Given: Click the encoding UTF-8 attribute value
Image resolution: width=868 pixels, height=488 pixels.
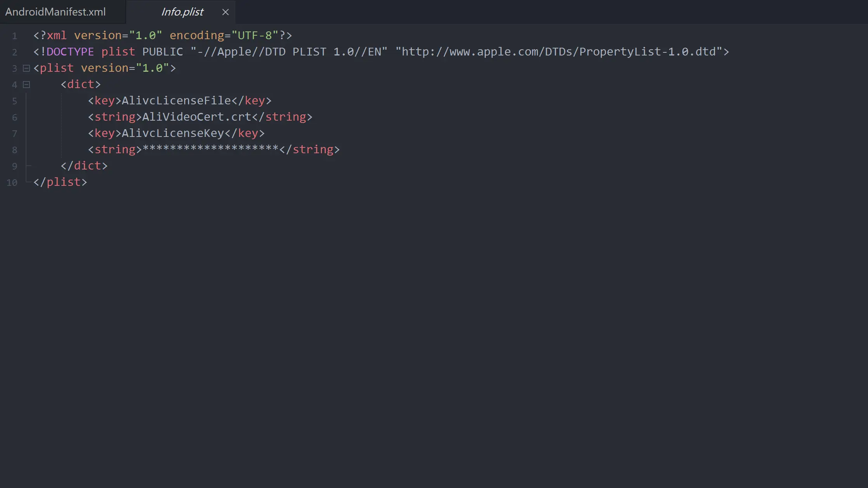Looking at the screenshot, I should pyautogui.click(x=255, y=35).
